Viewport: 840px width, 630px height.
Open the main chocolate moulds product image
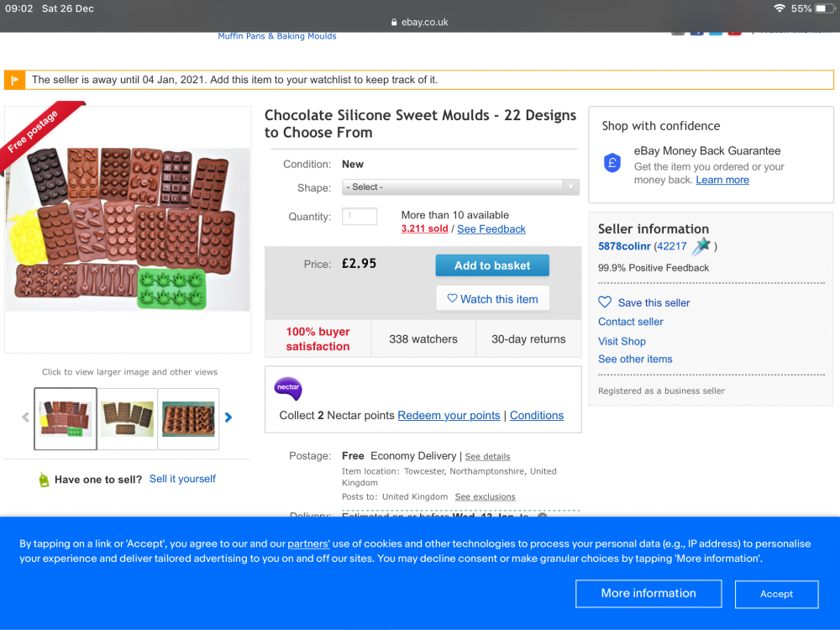(x=128, y=229)
